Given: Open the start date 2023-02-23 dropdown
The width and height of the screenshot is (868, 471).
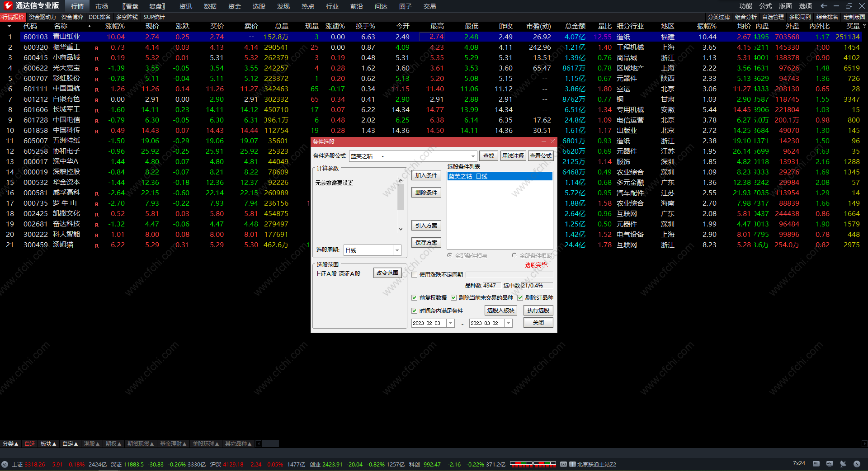Looking at the screenshot, I should [x=450, y=323].
